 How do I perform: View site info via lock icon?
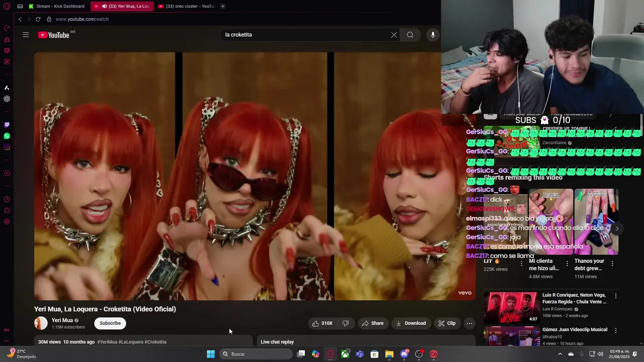pos(49,19)
